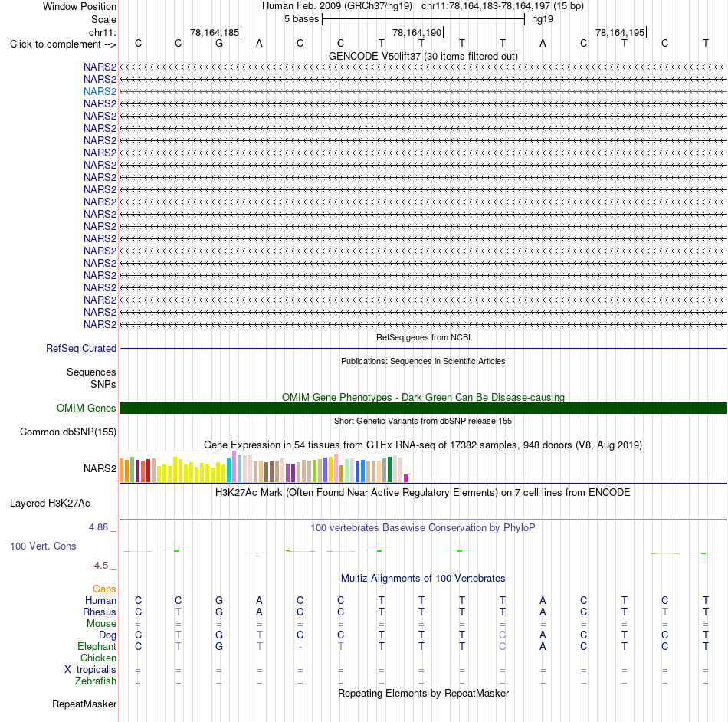
Task: Click the Human species row label
Action: click(x=100, y=600)
